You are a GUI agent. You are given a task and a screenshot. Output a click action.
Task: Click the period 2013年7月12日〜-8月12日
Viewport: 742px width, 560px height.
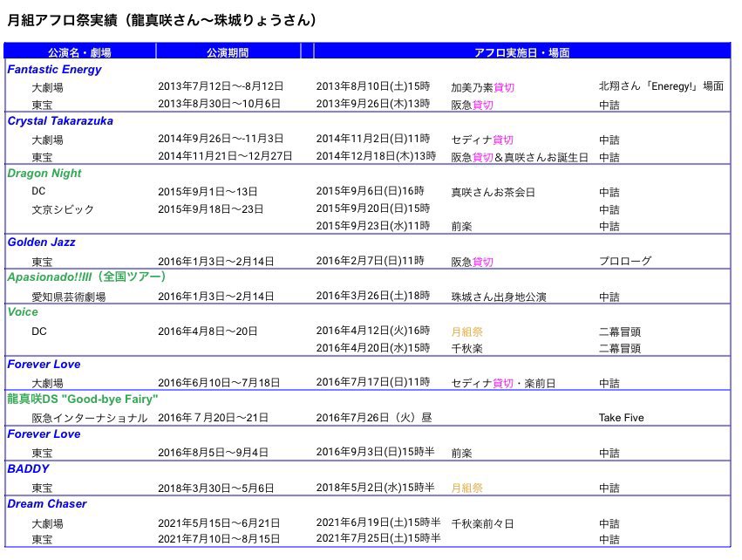(x=221, y=86)
